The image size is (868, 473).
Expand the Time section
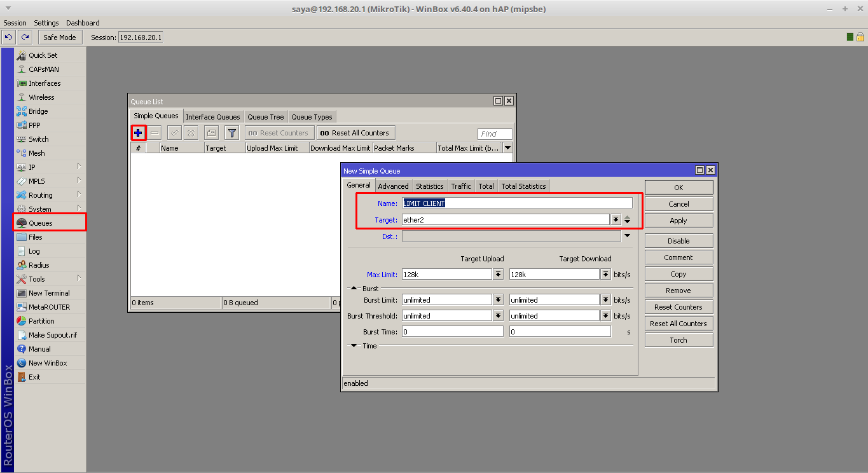point(354,345)
